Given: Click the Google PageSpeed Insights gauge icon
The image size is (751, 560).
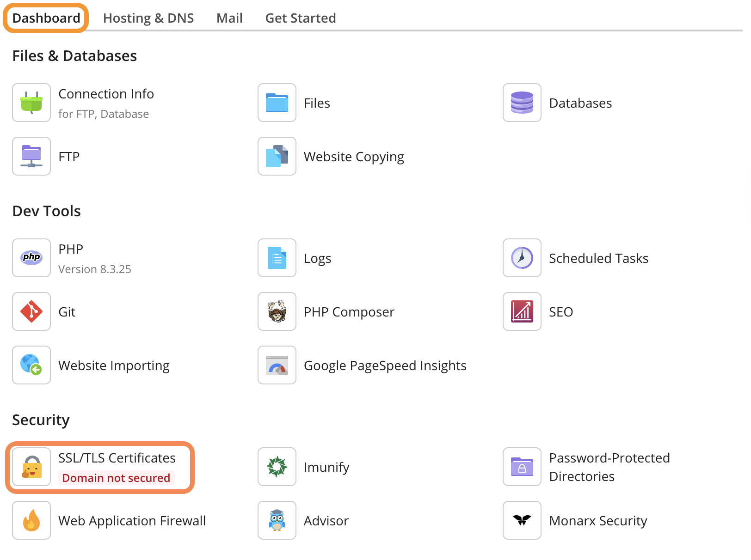Looking at the screenshot, I should (277, 365).
